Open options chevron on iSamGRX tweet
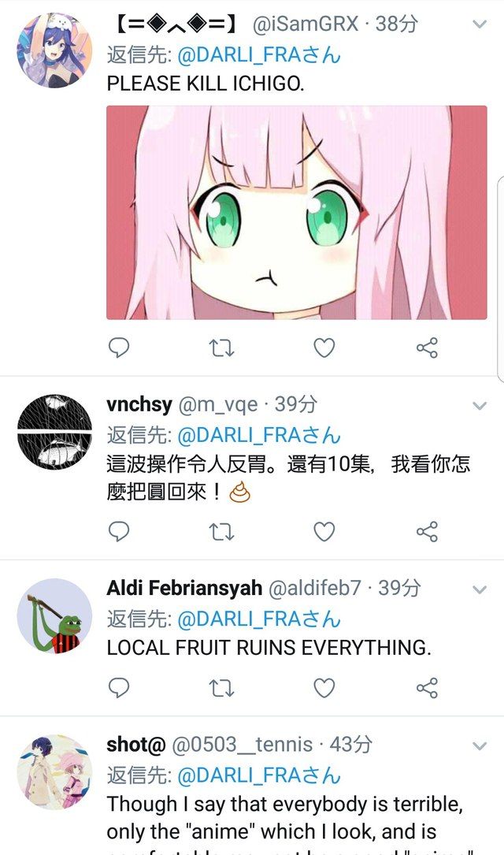Viewport: 504px width, 855px height. [x=480, y=24]
